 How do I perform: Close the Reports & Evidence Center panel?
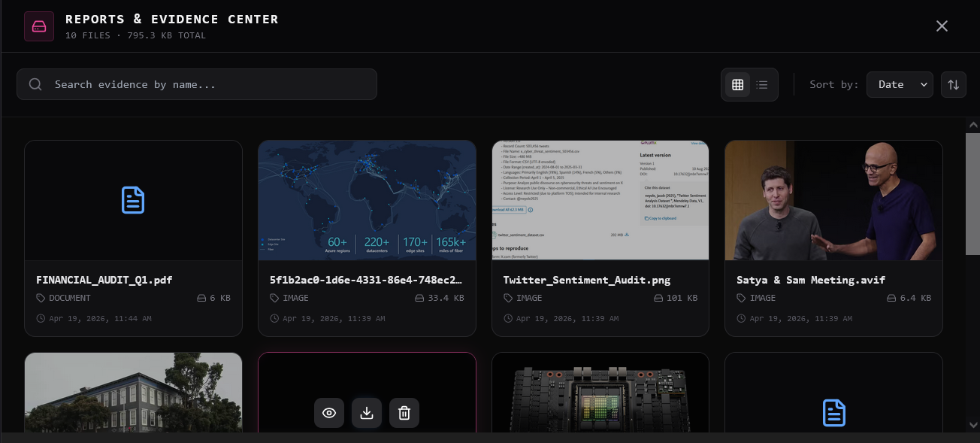[x=942, y=26]
